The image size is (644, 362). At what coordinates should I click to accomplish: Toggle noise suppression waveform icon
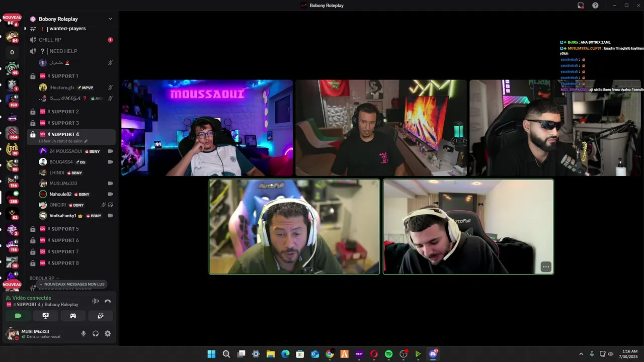pyautogui.click(x=95, y=301)
